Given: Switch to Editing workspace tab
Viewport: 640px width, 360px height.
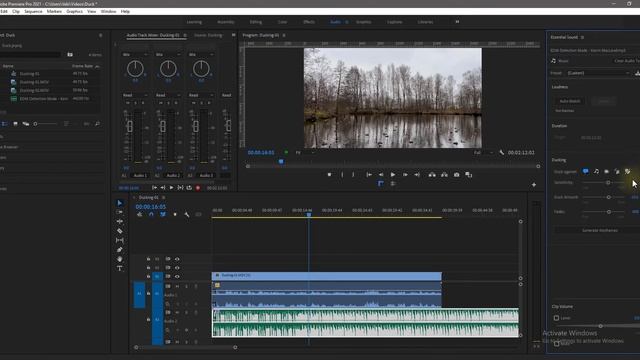Looking at the screenshot, I should pyautogui.click(x=256, y=22).
